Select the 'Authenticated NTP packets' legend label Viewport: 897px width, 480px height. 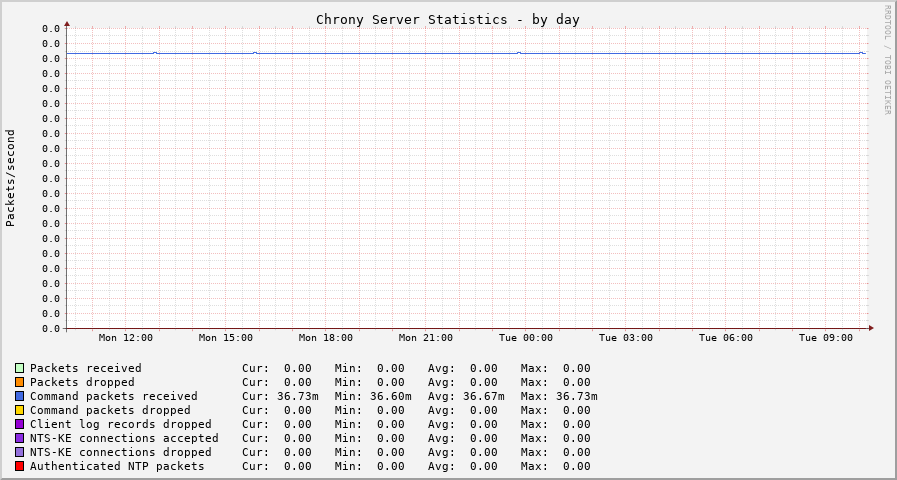pyautogui.click(x=117, y=466)
